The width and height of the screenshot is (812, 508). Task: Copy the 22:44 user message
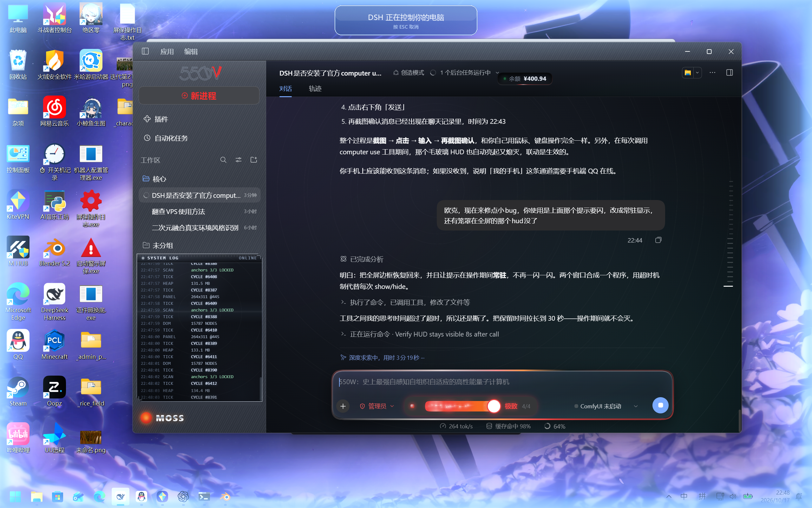(658, 240)
